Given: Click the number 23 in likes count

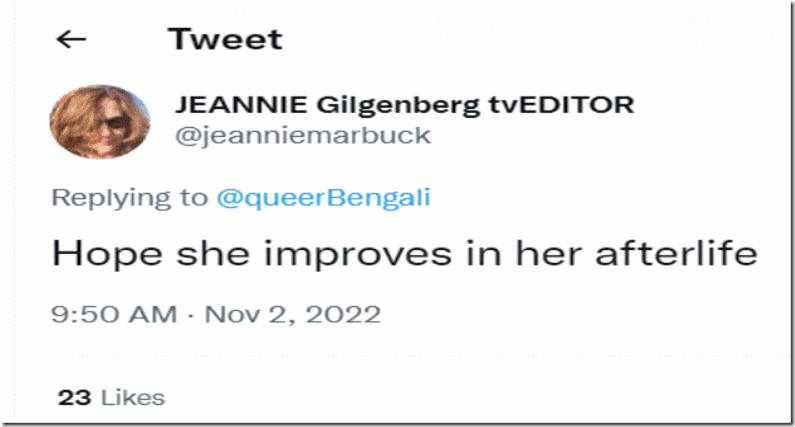Looking at the screenshot, I should (x=74, y=397).
